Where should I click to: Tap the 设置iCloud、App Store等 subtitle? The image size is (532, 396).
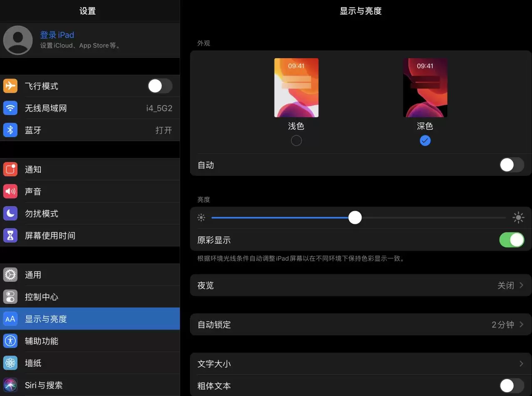pos(80,46)
